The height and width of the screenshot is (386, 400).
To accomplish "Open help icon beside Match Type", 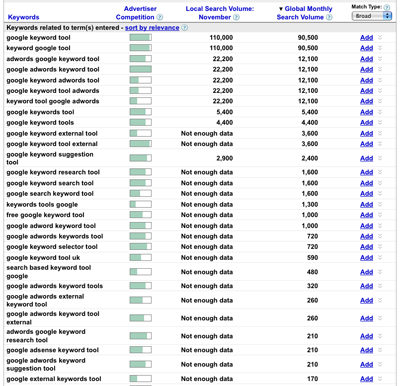I will click(x=387, y=7).
